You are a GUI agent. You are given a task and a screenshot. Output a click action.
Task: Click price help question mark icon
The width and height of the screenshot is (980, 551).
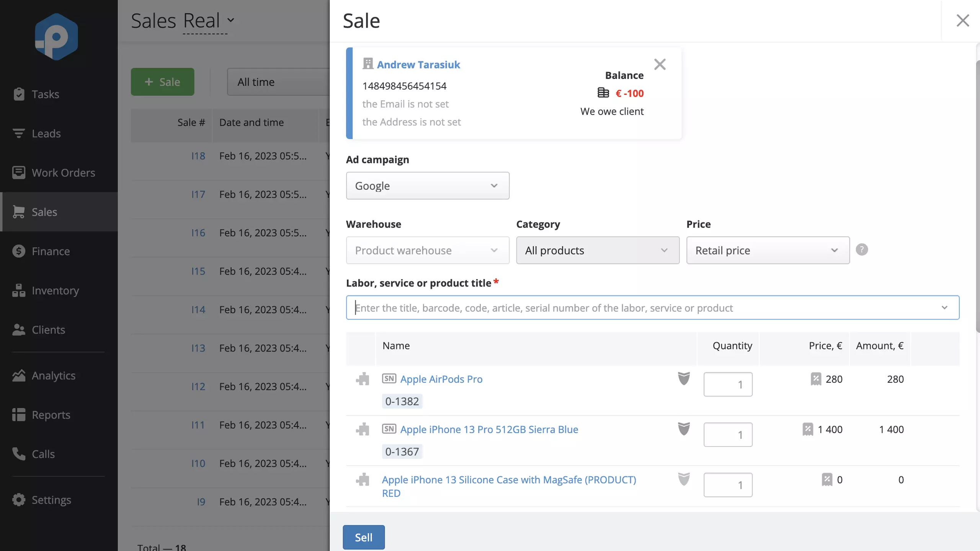[x=862, y=250]
